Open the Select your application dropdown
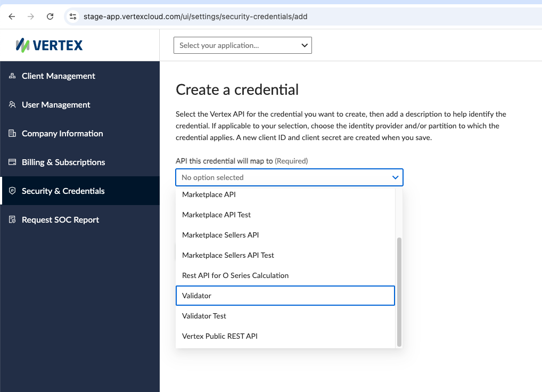 click(243, 45)
